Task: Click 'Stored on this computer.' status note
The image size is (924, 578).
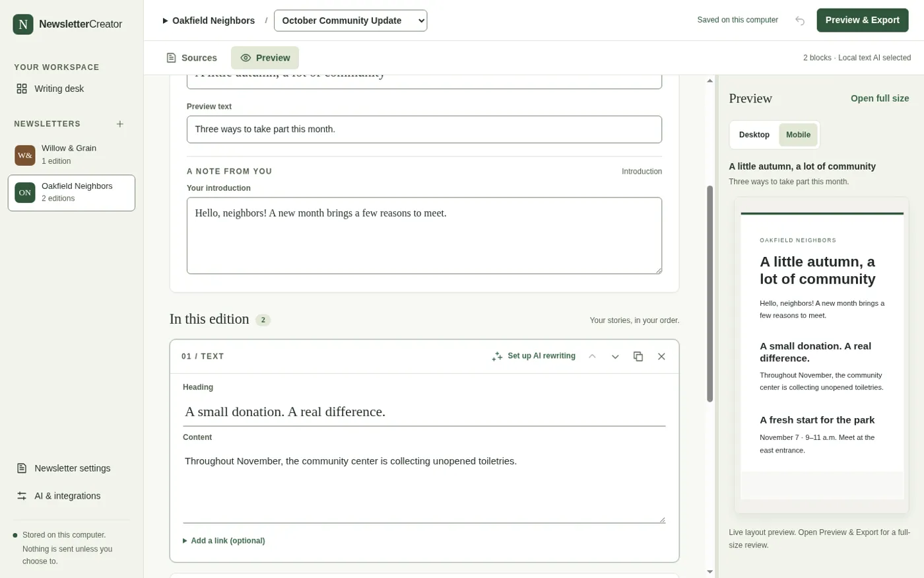Action: tap(64, 535)
